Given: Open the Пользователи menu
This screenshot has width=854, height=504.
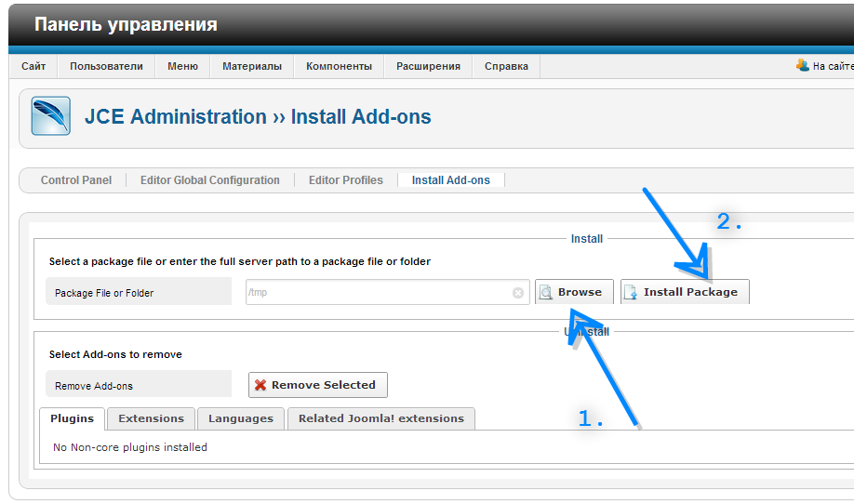Looking at the screenshot, I should (x=106, y=66).
